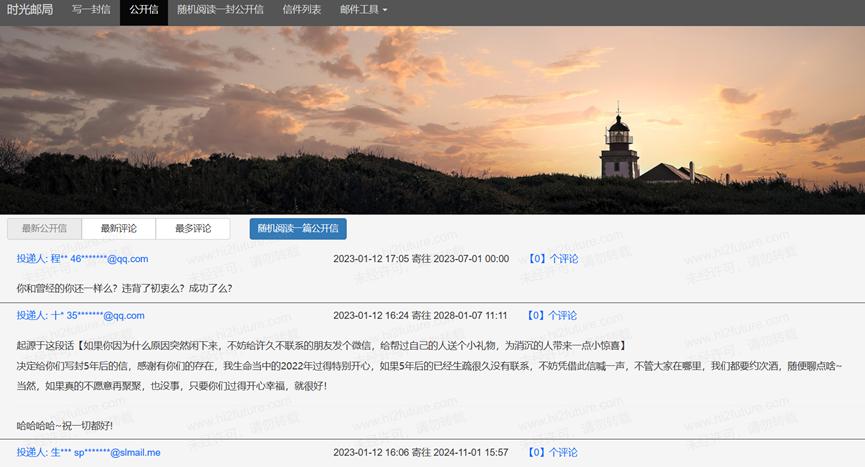
Task: Click the lighthouse sunset banner image
Action: tap(432, 120)
